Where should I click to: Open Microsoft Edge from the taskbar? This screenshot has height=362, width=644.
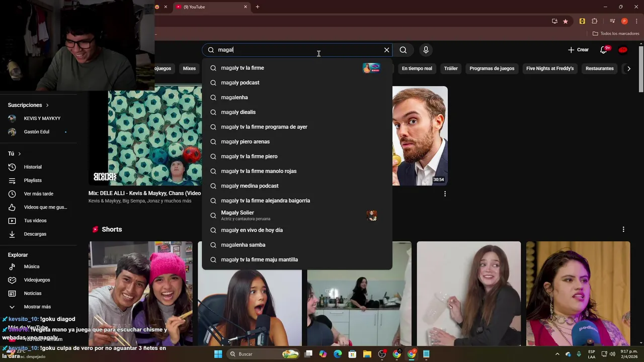pyautogui.click(x=338, y=354)
